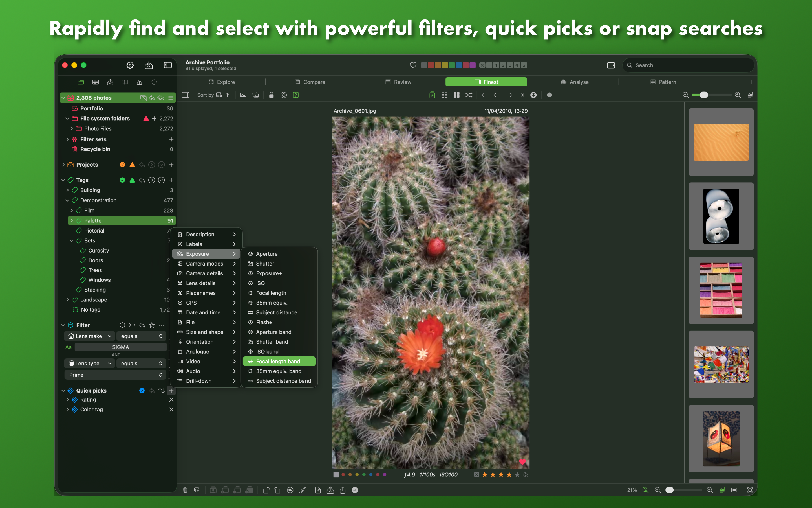The height and width of the screenshot is (508, 812).
Task: Click the add tab plus icon
Action: pyautogui.click(x=752, y=82)
